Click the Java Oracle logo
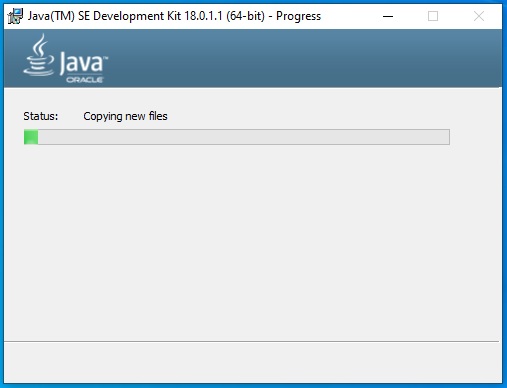507x388 pixels. pos(66,59)
